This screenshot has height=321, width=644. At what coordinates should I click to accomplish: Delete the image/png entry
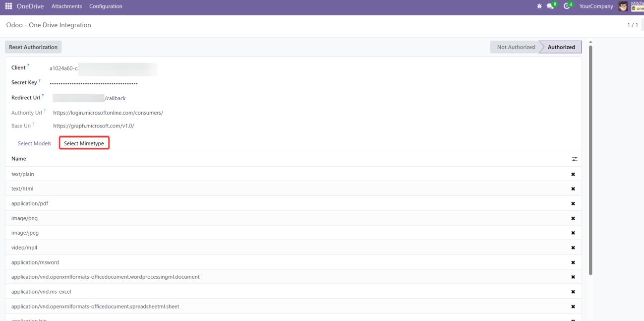point(573,218)
